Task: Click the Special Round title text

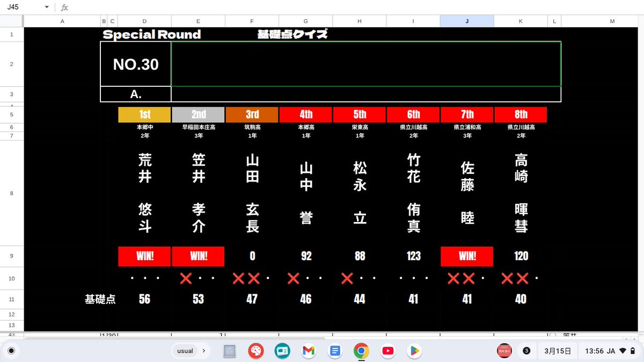Action: point(151,35)
